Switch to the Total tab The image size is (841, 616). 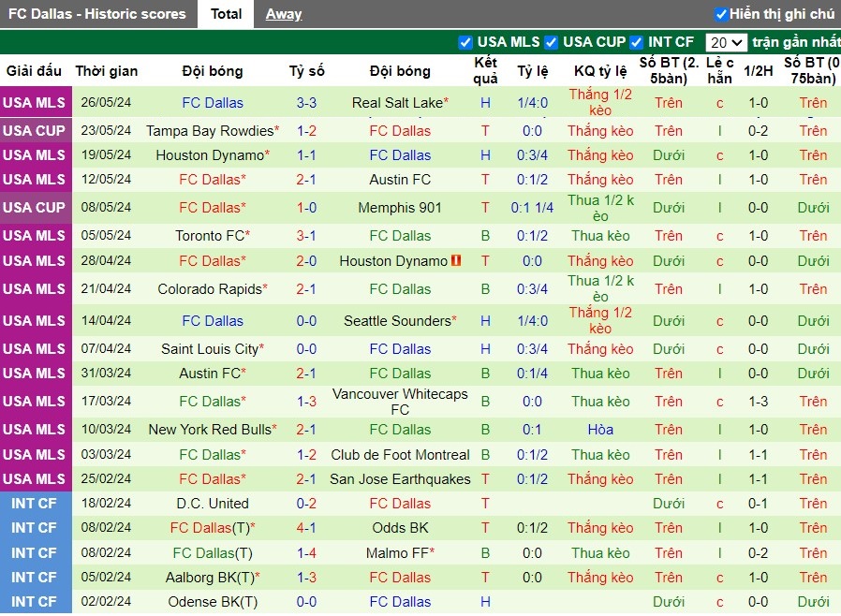point(226,14)
